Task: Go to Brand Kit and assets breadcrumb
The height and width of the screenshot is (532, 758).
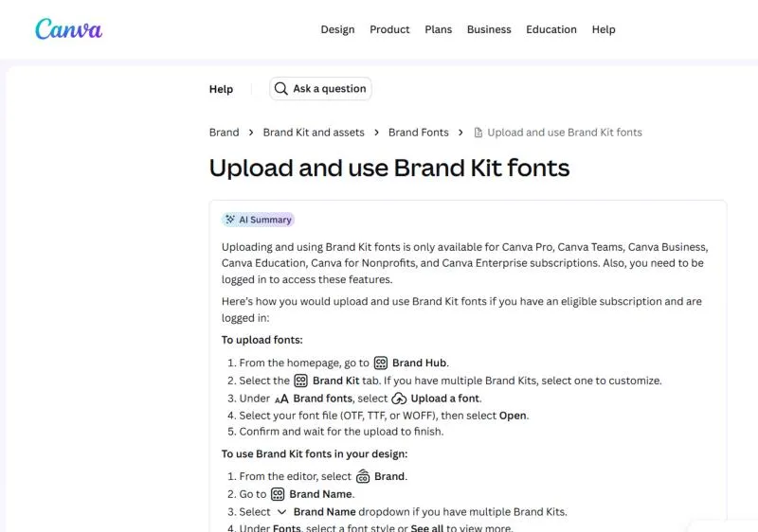Action: [x=314, y=133]
